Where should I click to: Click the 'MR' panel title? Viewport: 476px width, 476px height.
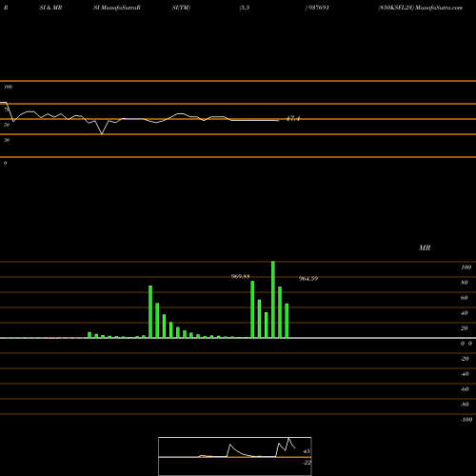pos(425,248)
